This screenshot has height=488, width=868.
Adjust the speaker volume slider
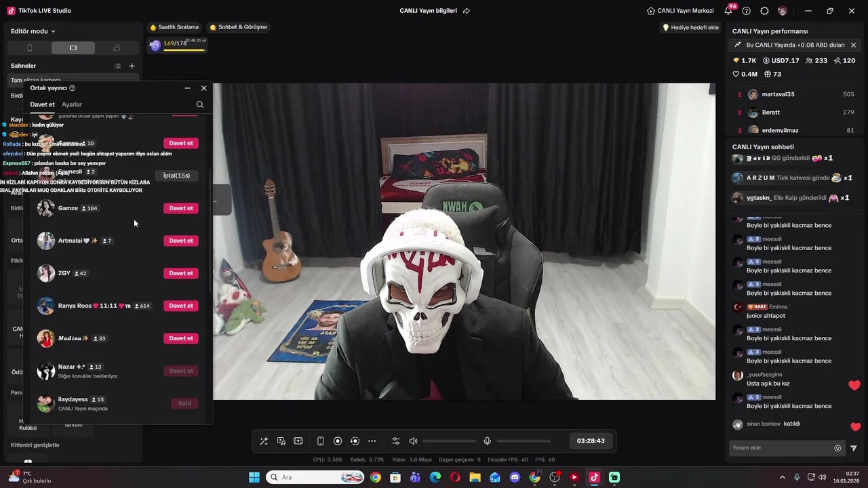pos(449,441)
